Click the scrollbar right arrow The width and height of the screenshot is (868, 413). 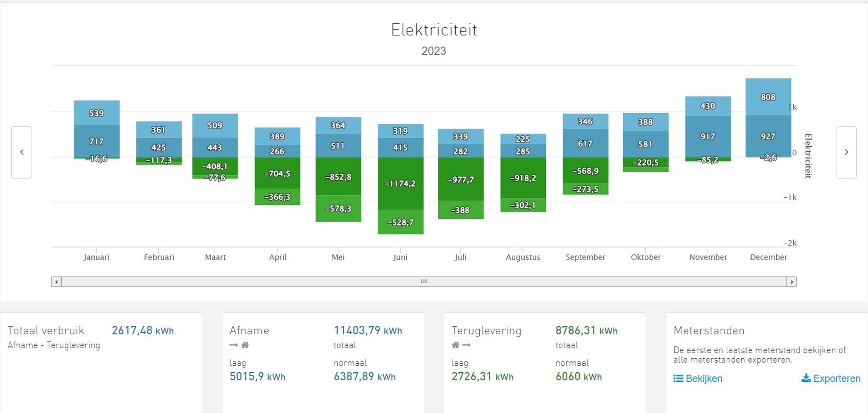792,281
